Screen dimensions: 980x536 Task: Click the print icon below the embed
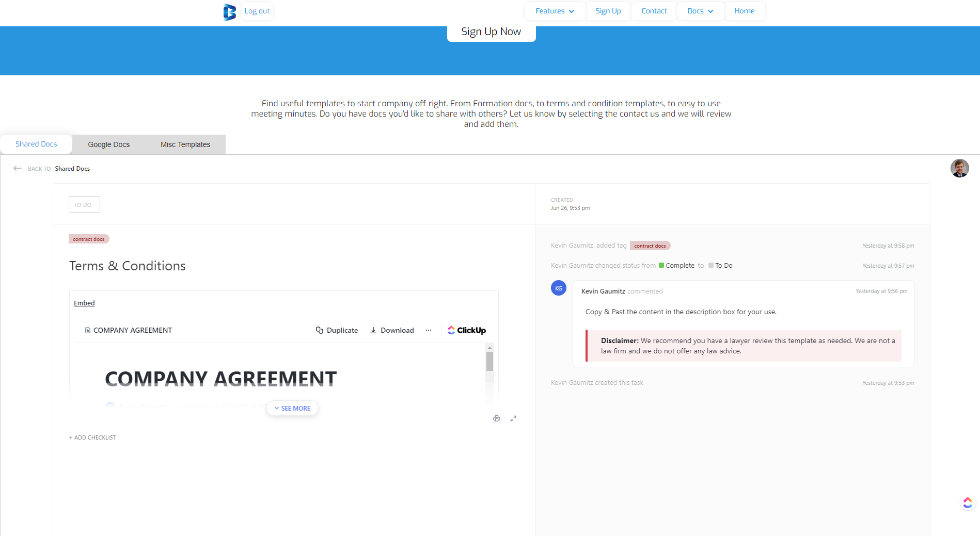pyautogui.click(x=497, y=418)
